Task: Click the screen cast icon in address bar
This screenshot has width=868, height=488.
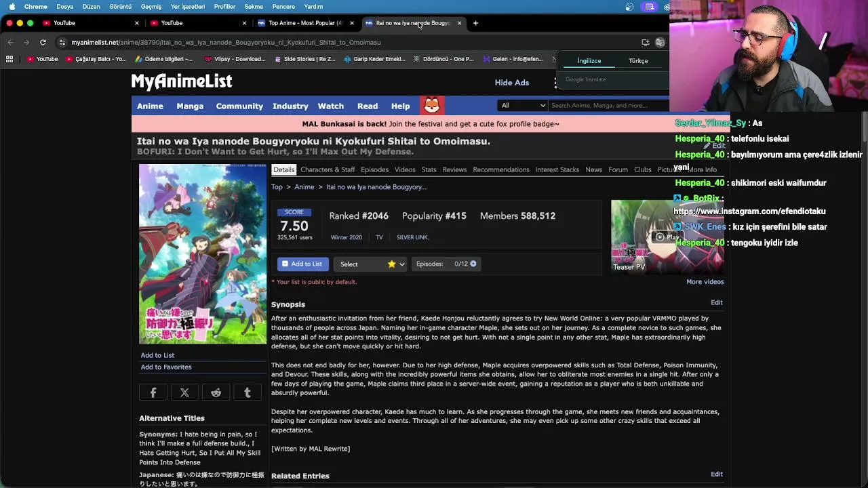Action: tap(645, 42)
